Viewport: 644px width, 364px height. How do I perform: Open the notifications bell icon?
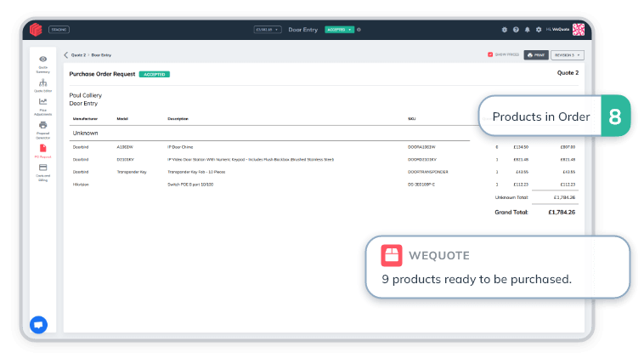[x=527, y=30]
